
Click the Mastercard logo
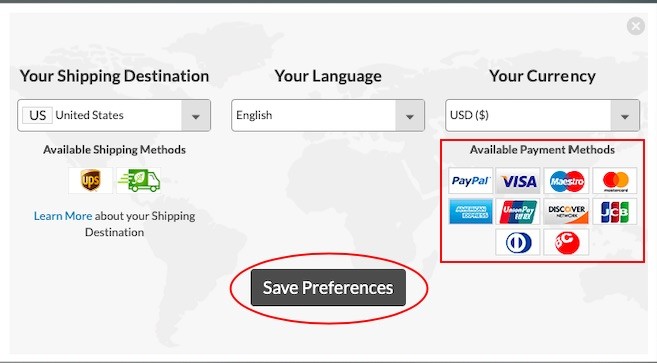[x=615, y=181]
